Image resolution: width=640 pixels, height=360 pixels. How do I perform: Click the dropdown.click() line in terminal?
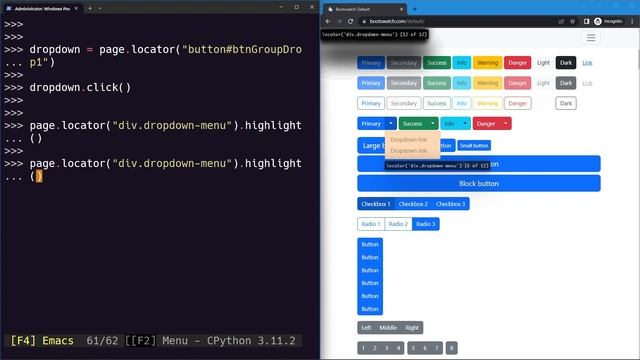click(80, 87)
